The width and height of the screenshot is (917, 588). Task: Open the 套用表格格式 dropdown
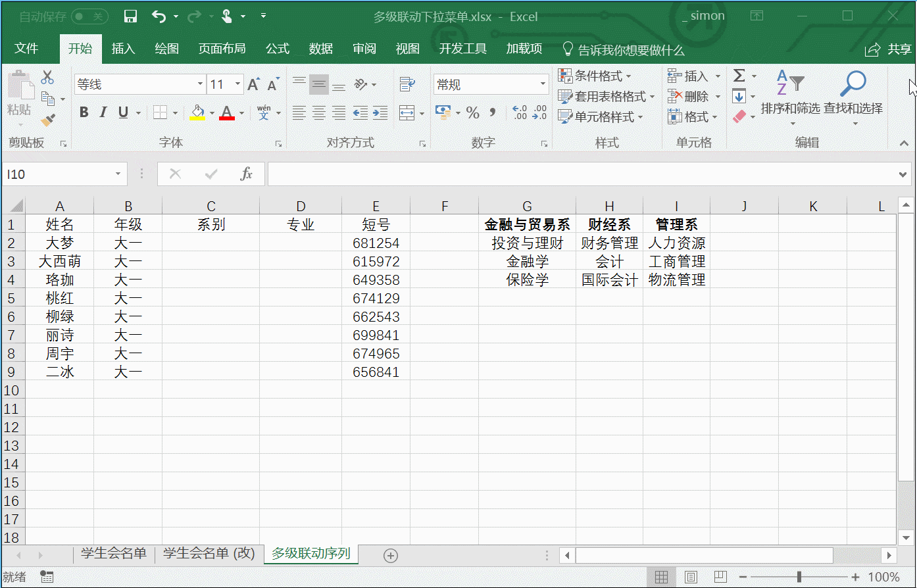[607, 96]
